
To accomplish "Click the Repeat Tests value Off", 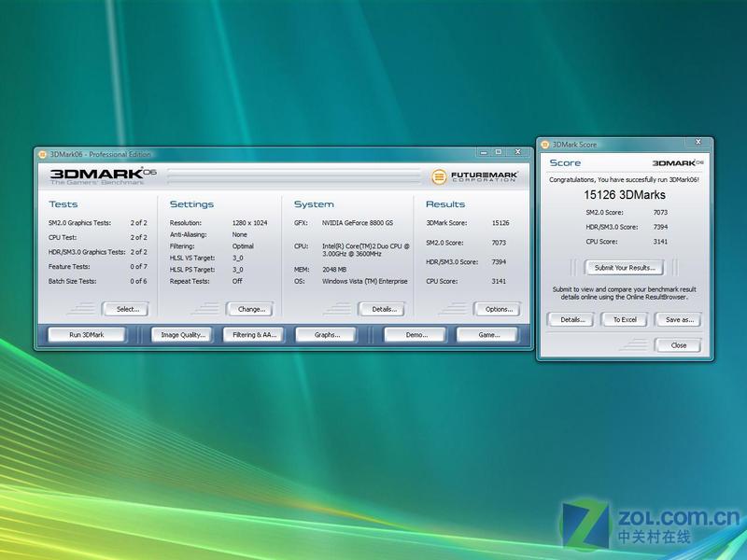I will (x=237, y=282).
